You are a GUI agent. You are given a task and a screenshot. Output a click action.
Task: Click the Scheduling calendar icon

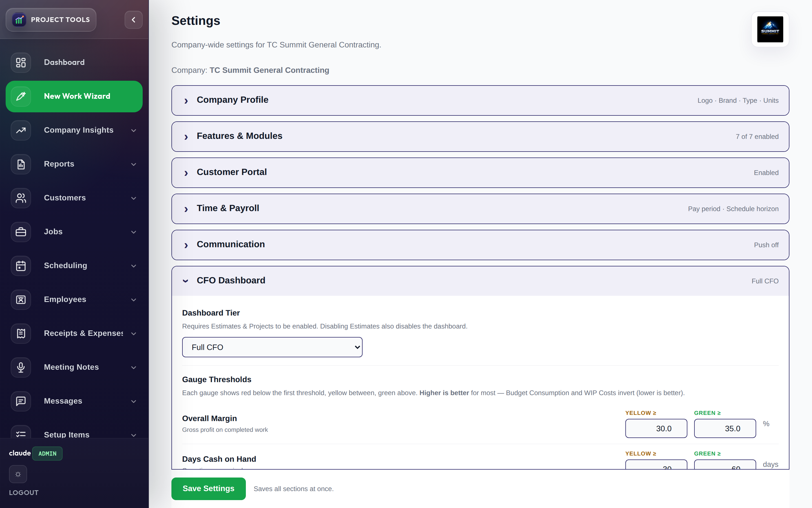[x=21, y=266]
